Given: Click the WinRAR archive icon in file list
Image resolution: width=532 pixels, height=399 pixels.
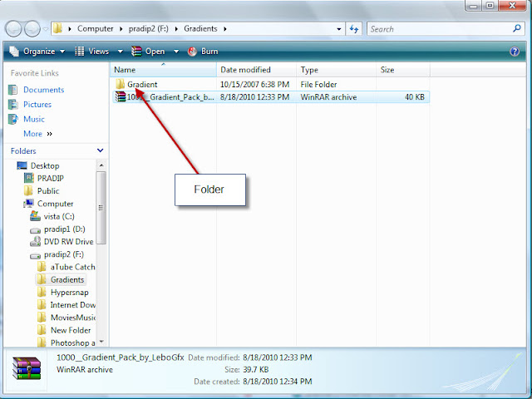Looking at the screenshot, I should point(120,97).
